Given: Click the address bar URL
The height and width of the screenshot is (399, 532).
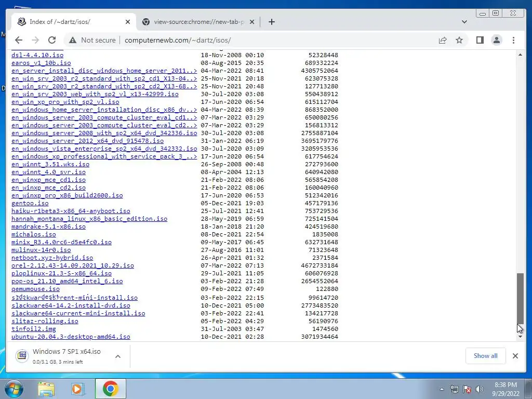Looking at the screenshot, I should 178,40.
